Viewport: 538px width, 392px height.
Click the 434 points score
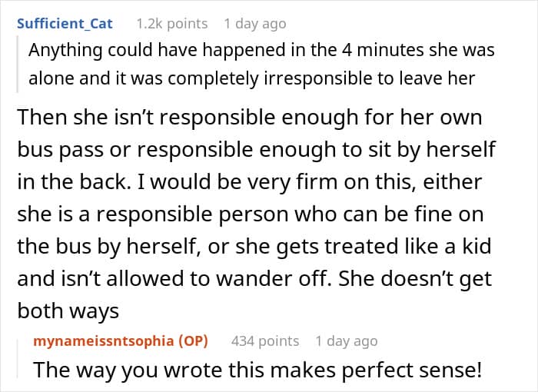pyautogui.click(x=265, y=341)
